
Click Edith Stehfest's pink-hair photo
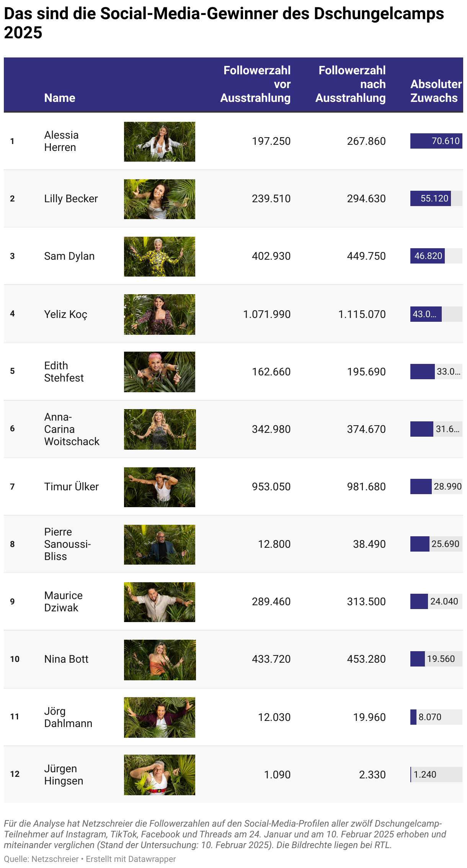(x=159, y=372)
